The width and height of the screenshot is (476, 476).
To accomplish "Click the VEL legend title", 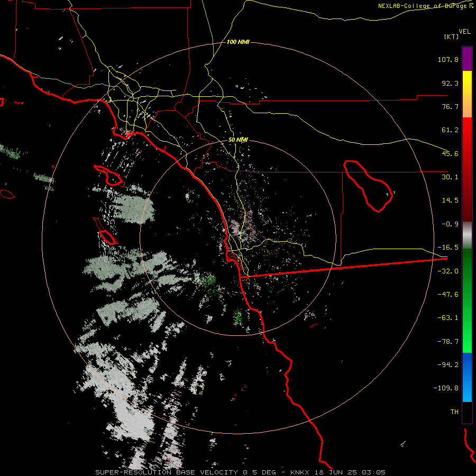I will tap(464, 32).
